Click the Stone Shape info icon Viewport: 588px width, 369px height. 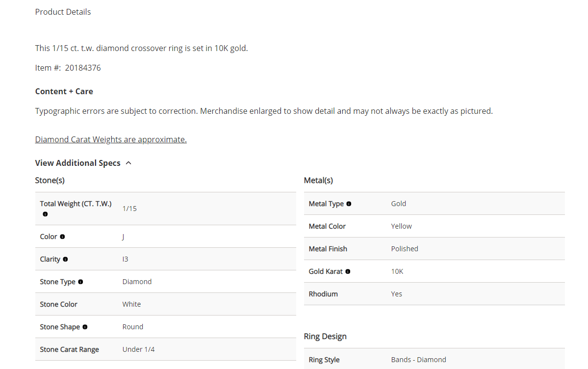(85, 327)
